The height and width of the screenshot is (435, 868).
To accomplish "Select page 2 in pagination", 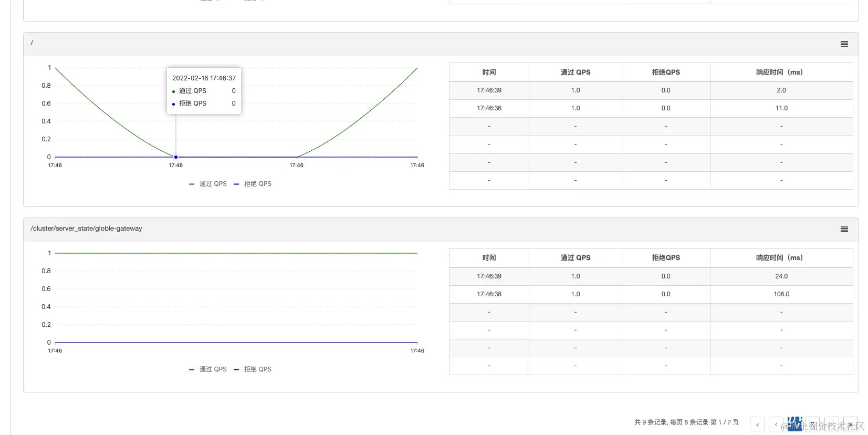I will pyautogui.click(x=813, y=424).
